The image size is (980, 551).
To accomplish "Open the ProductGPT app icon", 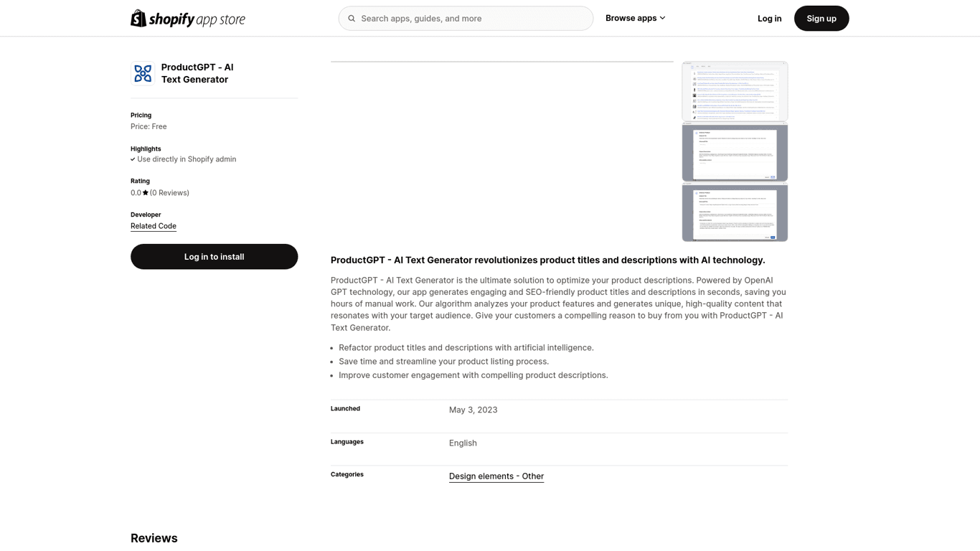I will click(143, 73).
